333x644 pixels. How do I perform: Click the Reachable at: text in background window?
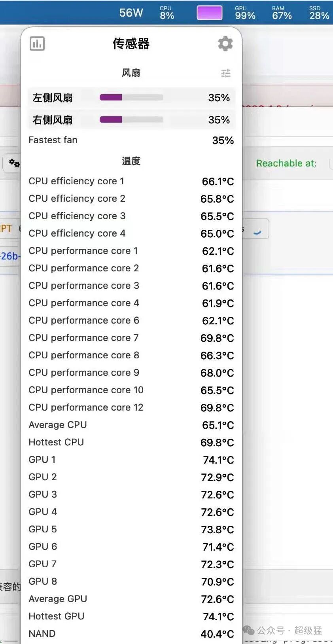[286, 163]
